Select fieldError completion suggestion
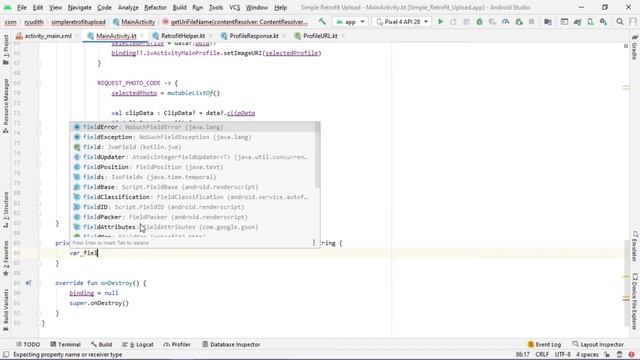This screenshot has height=360, width=640. click(x=193, y=127)
